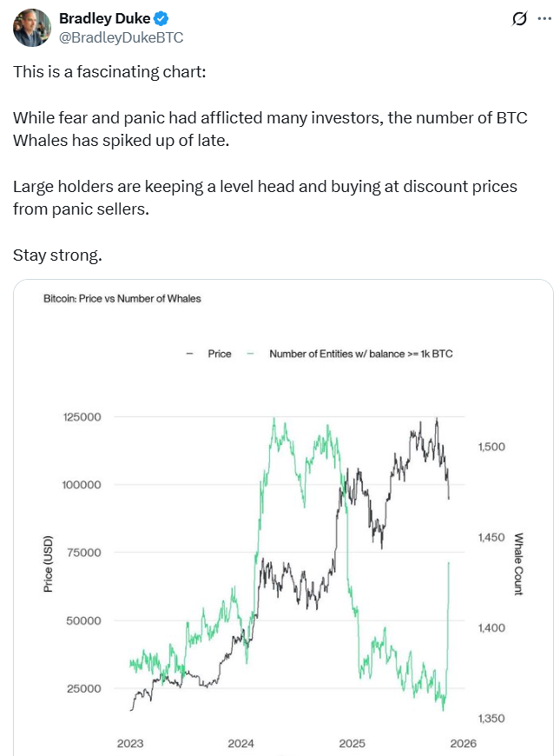Open the @BradleyDukeBTC handle link
560x756 pixels.
pos(120,37)
